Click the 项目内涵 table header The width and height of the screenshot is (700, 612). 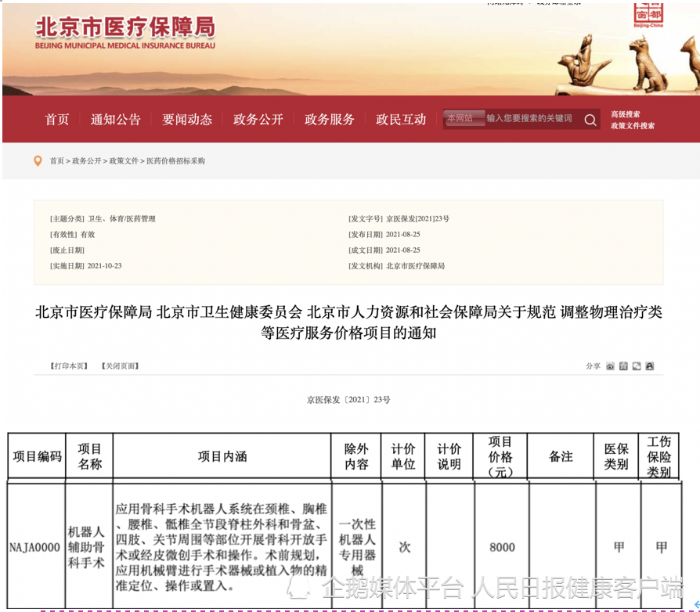coord(222,456)
